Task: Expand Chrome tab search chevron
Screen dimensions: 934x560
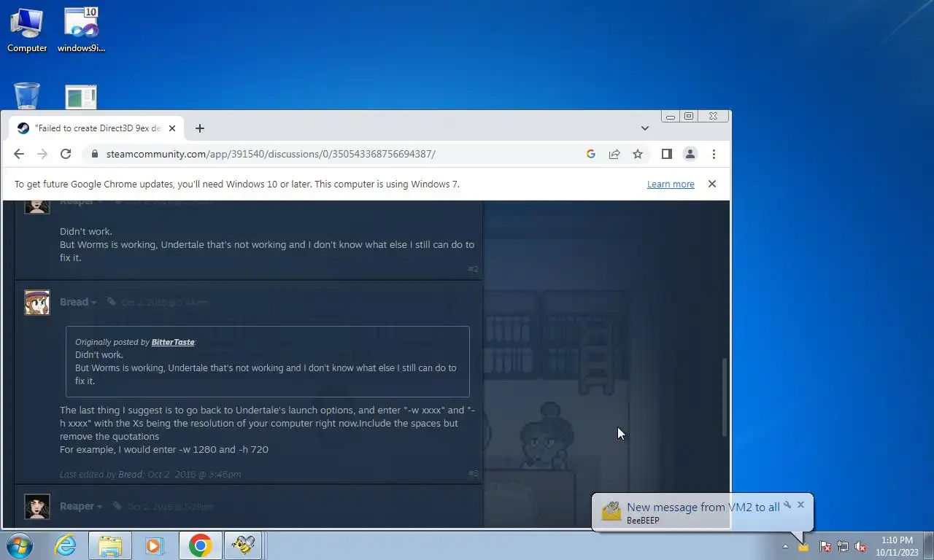Action: click(x=645, y=128)
